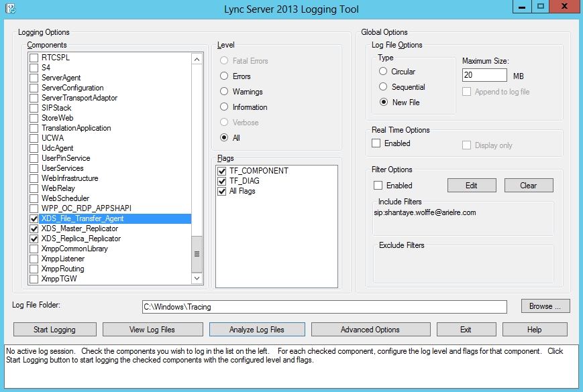Click the Browse button

pyautogui.click(x=545, y=306)
